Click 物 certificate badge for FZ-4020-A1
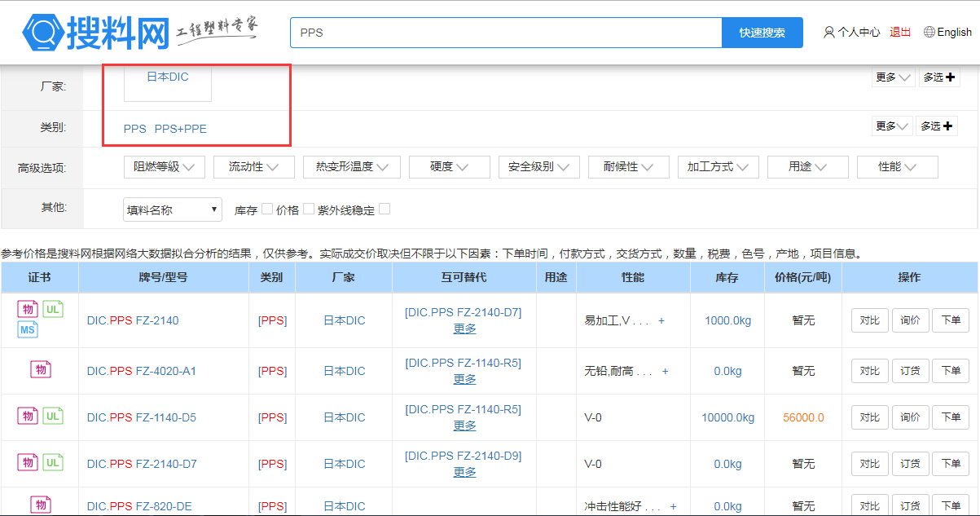The width and height of the screenshot is (980, 516). coord(41,369)
